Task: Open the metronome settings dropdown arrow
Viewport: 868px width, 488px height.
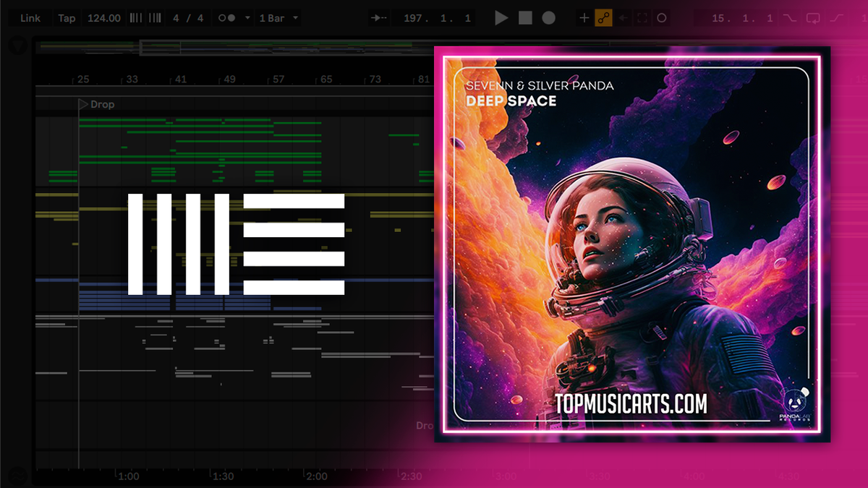Action: 247,18
